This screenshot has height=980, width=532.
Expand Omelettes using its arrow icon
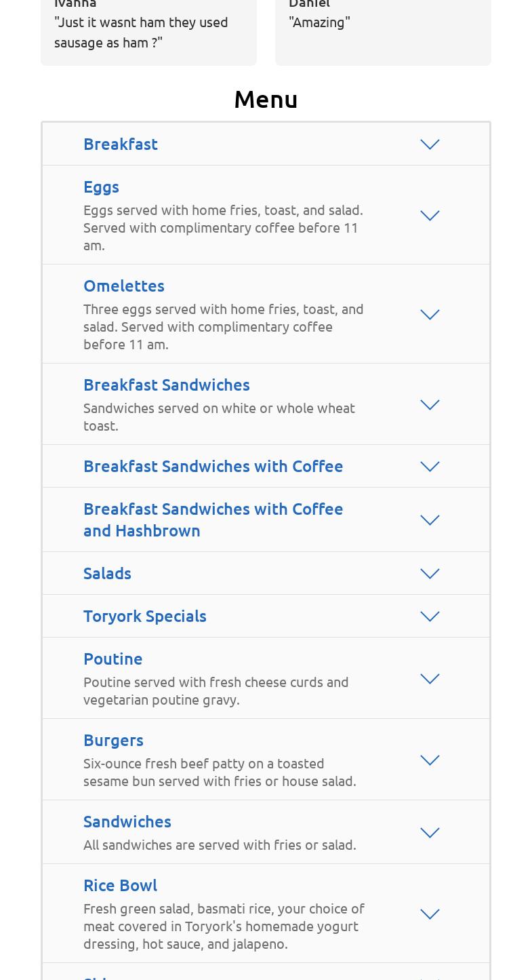[x=430, y=315]
